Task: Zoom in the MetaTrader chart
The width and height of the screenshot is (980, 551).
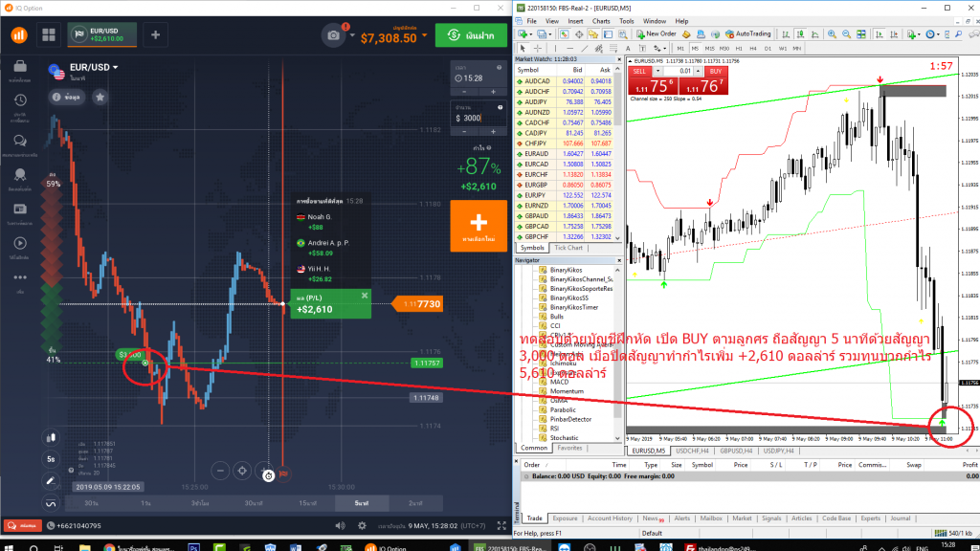Action: (x=832, y=34)
